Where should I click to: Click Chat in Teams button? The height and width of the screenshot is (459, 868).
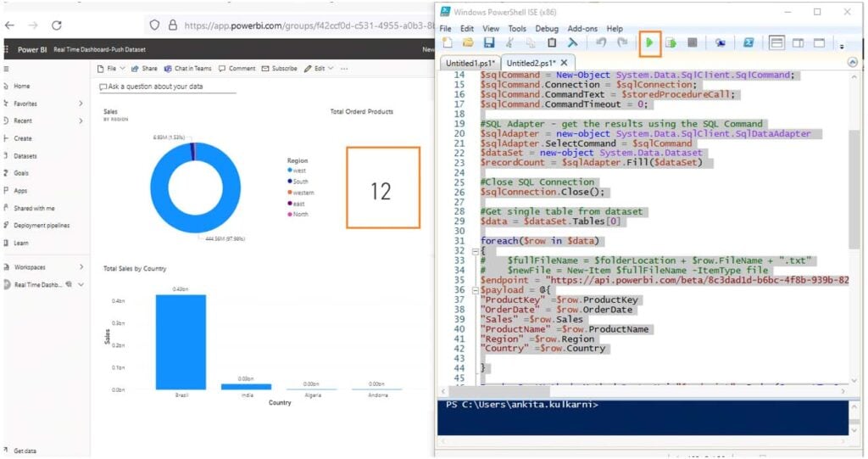[187, 68]
